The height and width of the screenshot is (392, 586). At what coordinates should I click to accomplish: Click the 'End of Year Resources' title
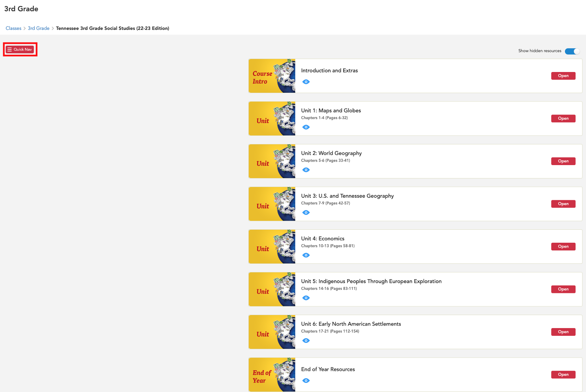[328, 370]
